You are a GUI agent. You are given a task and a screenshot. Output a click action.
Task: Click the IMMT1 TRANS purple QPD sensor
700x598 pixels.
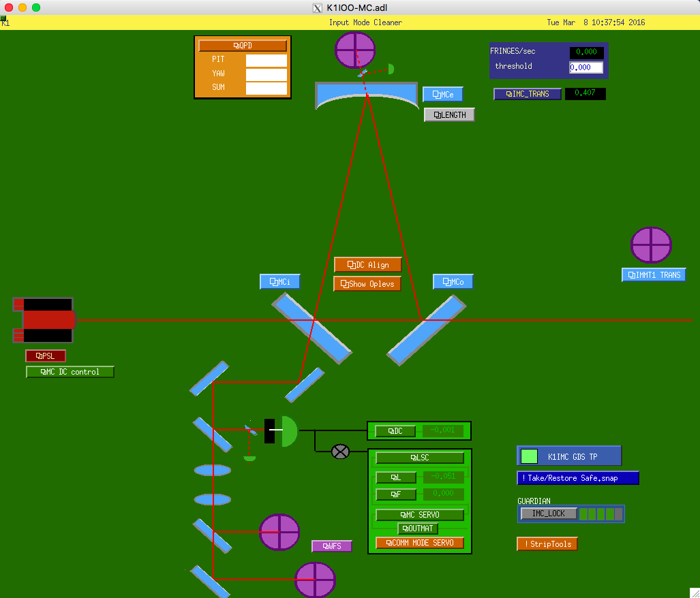(651, 245)
